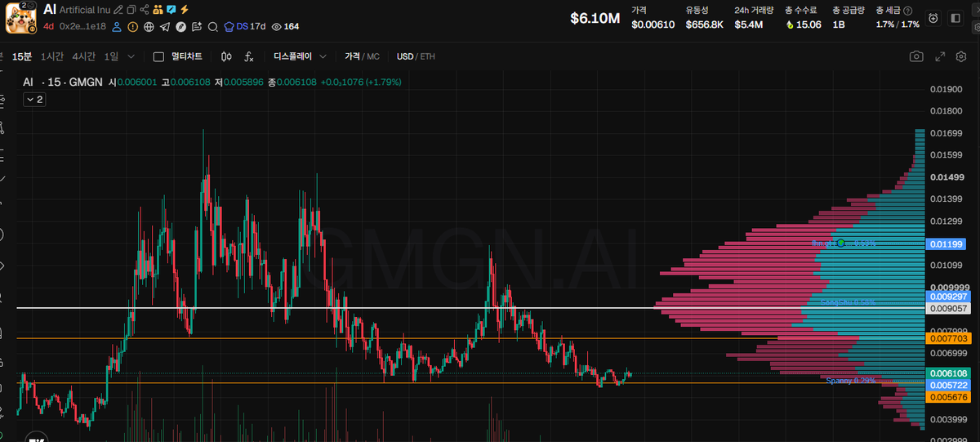
Task: Click the share icon in the token header
Action: click(145, 10)
